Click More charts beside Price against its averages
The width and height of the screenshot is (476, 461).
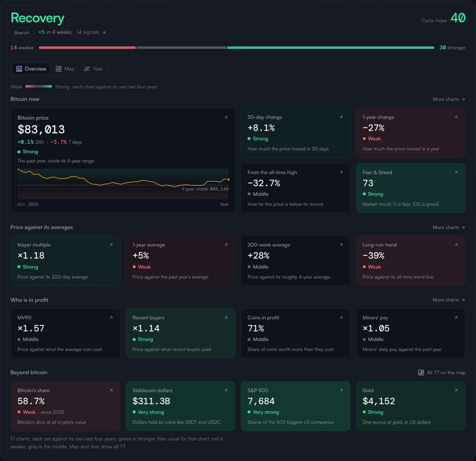(449, 228)
